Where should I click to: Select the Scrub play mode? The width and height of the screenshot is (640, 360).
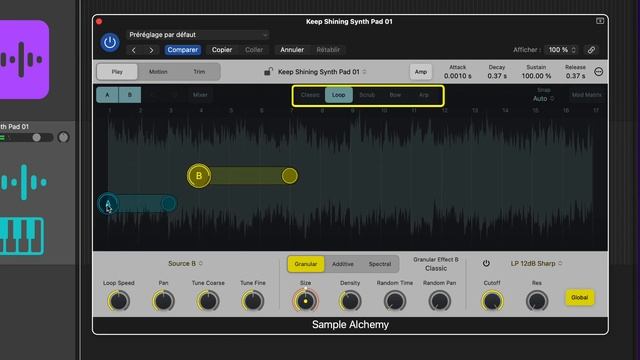[x=367, y=95]
